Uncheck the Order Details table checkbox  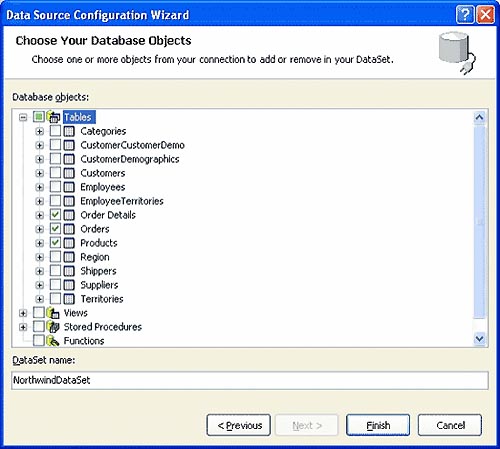pos(55,215)
